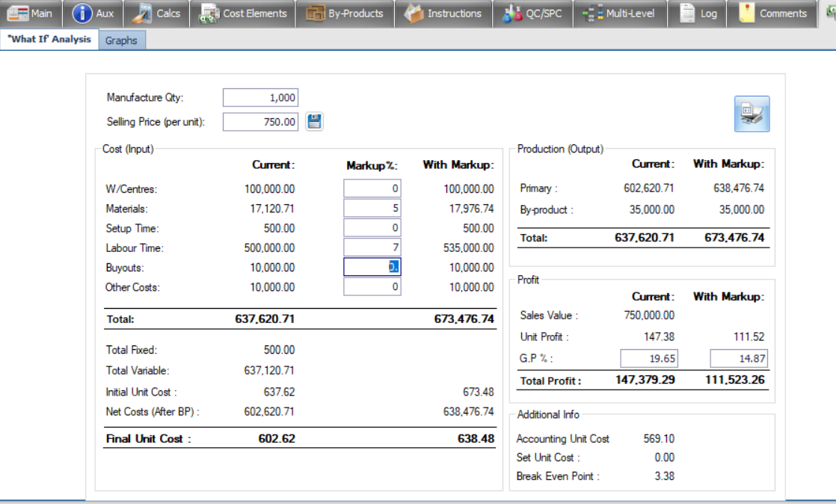Click the Cost Elements money icon

209,13
